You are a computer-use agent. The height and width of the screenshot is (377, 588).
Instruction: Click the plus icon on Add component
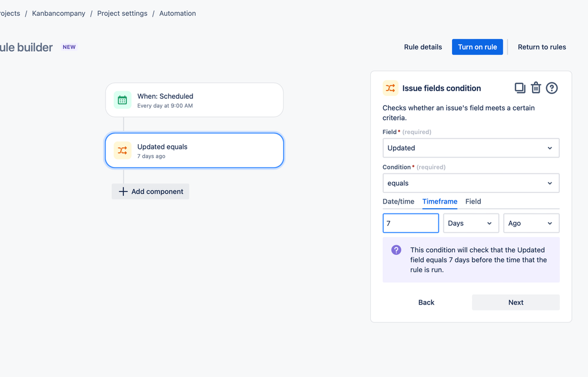pyautogui.click(x=123, y=192)
